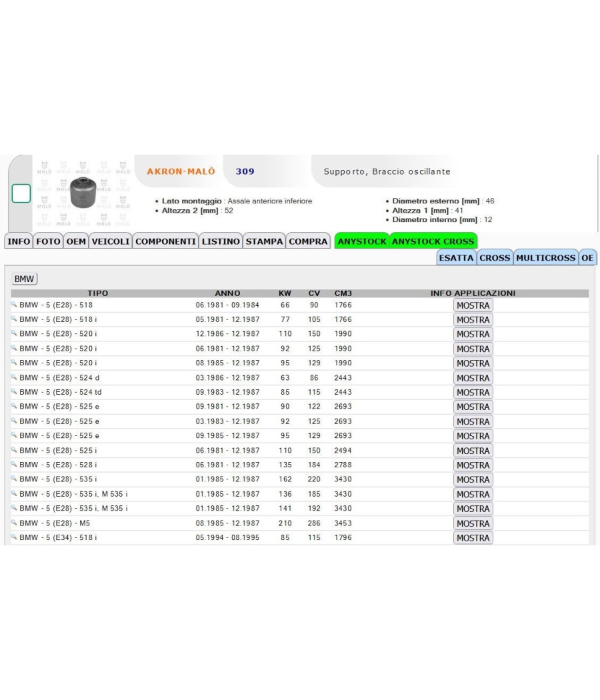
Task: Tick the selection checkbox next to product image
Action: pos(21,193)
